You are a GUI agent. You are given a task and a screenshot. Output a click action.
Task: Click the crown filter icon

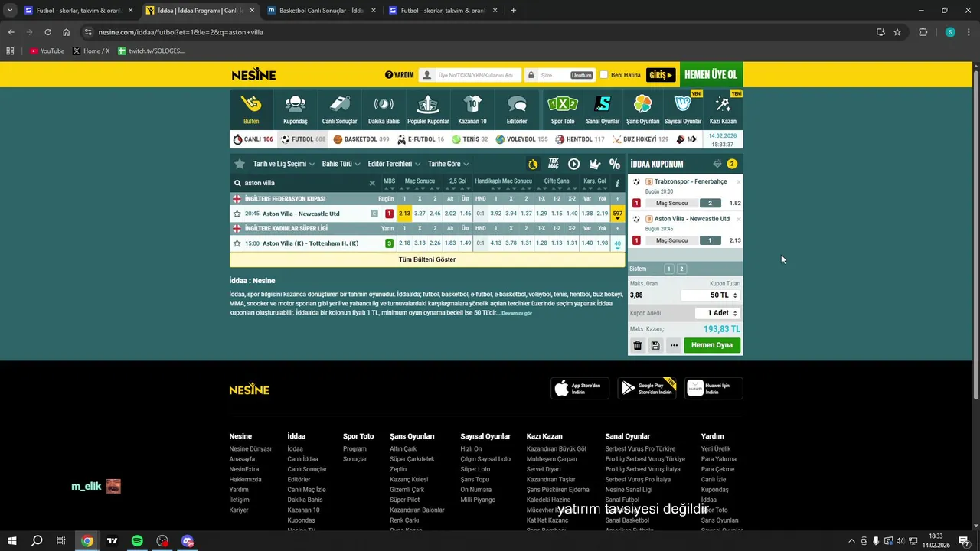(594, 164)
